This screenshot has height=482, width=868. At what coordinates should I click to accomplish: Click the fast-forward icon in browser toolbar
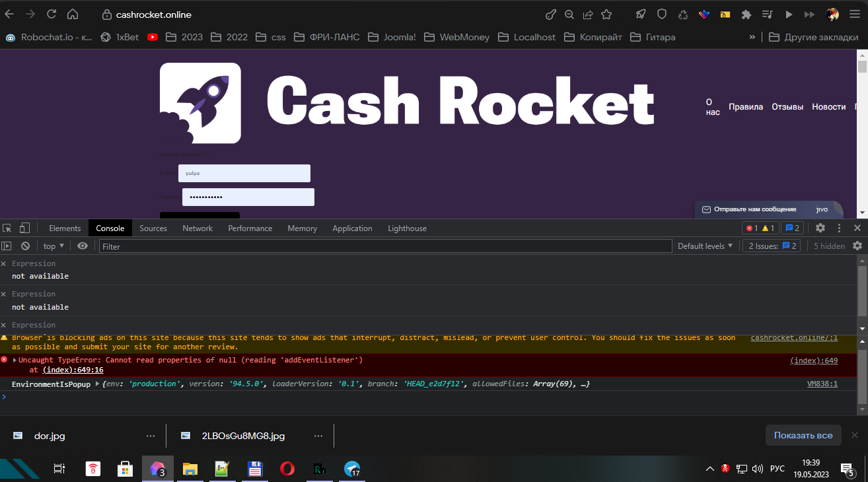pyautogui.click(x=809, y=14)
